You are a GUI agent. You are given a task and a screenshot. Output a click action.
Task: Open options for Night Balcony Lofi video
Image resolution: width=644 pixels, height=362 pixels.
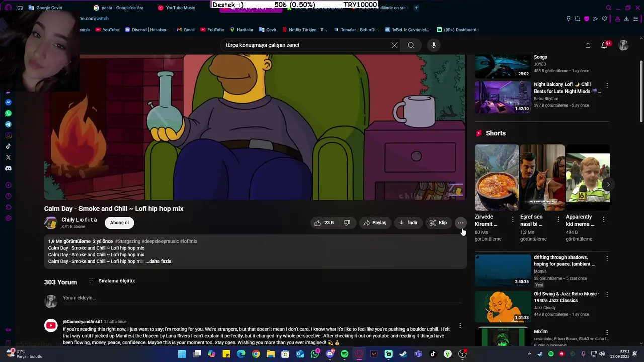pos(607,85)
